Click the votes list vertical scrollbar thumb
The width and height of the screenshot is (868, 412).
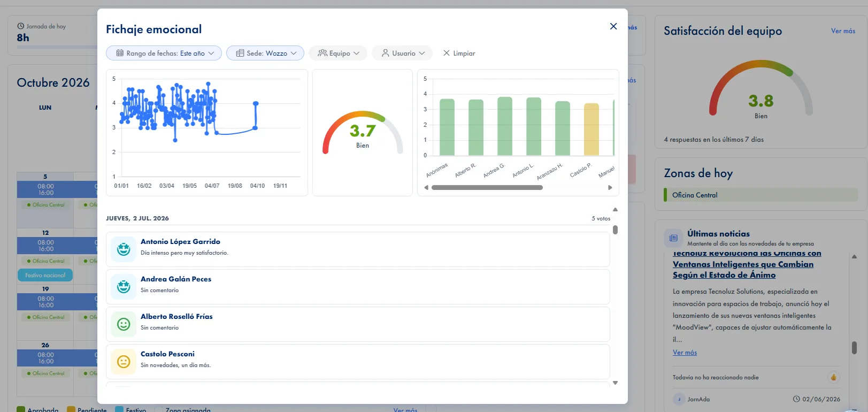[x=615, y=230]
